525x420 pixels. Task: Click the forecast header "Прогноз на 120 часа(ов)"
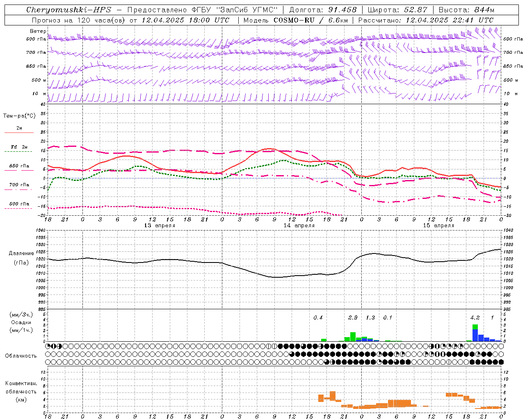point(79,20)
